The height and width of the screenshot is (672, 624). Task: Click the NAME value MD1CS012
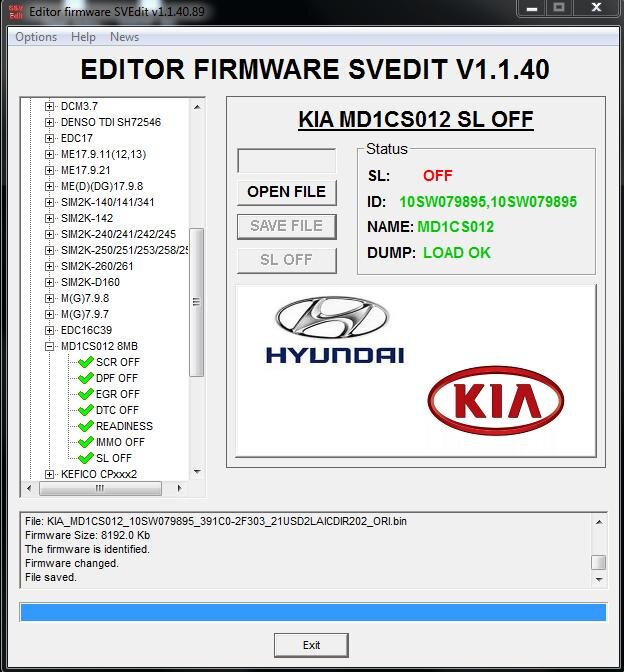pos(456,227)
